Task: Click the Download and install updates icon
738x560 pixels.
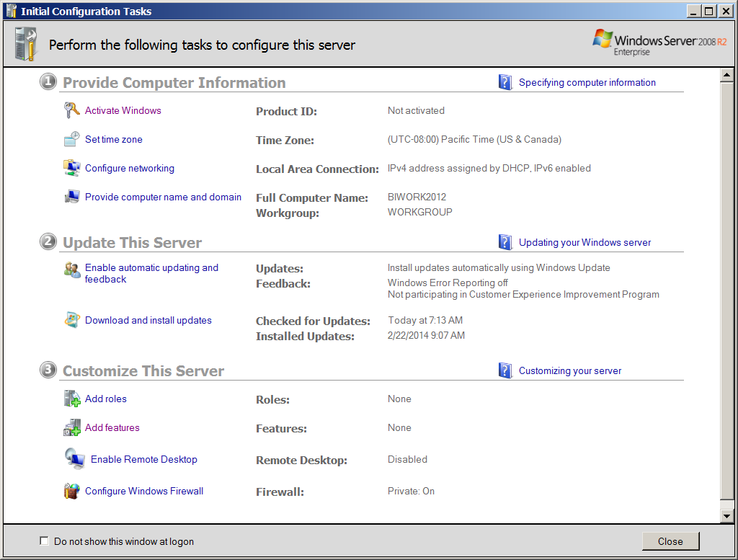Action: 71,321
